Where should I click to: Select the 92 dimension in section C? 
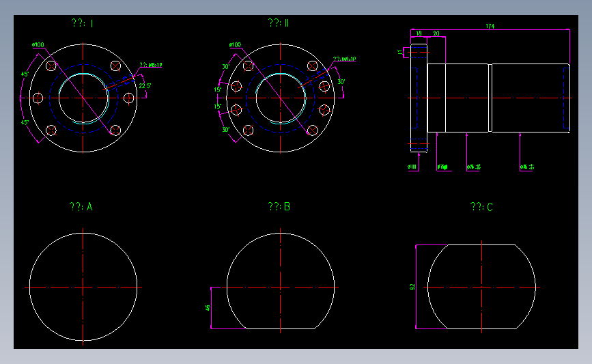(x=412, y=287)
